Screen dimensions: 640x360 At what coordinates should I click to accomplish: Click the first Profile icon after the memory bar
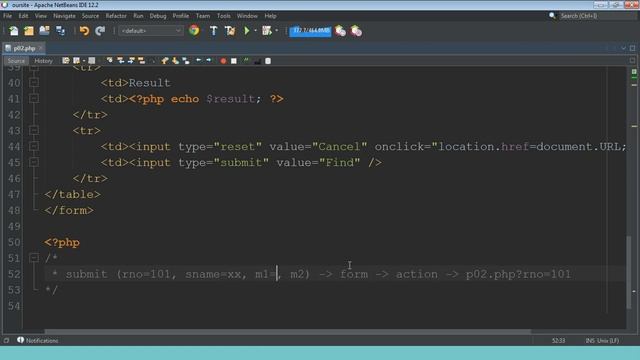(340, 31)
